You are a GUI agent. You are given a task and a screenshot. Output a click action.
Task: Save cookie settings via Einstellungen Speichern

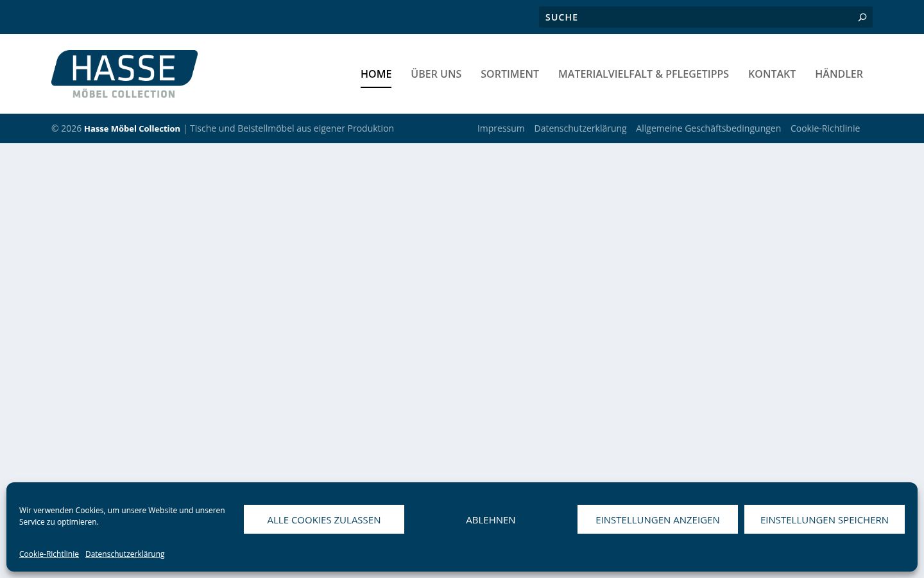825,520
